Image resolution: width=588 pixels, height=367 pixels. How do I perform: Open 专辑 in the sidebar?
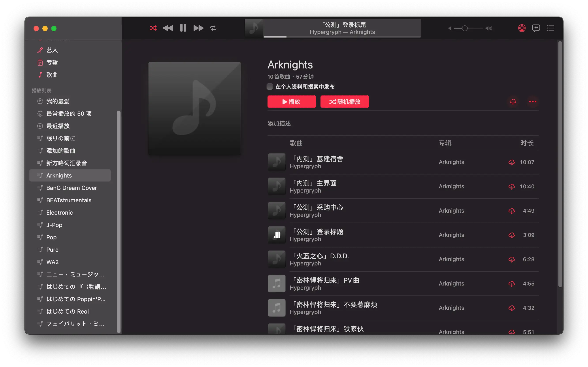coord(70,62)
